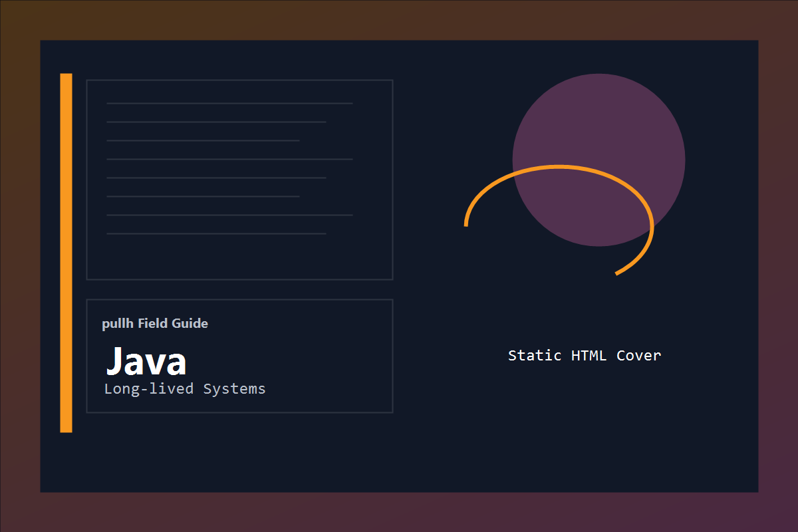Click empty space below the placeholder lines
The image size is (798, 532).
pos(239,258)
